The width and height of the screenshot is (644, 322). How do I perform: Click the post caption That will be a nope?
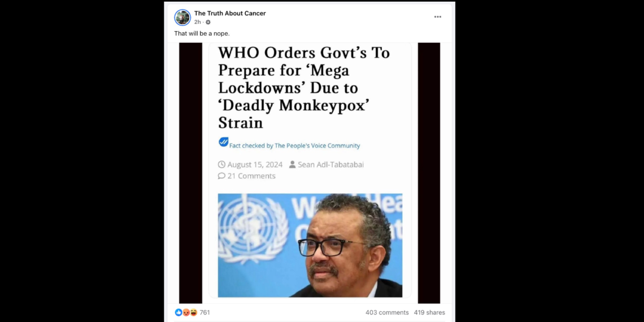click(202, 33)
